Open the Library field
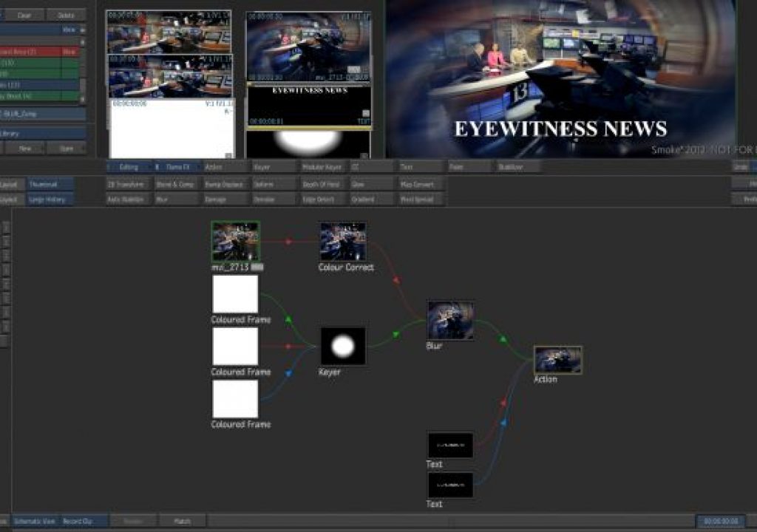 [x=42, y=134]
